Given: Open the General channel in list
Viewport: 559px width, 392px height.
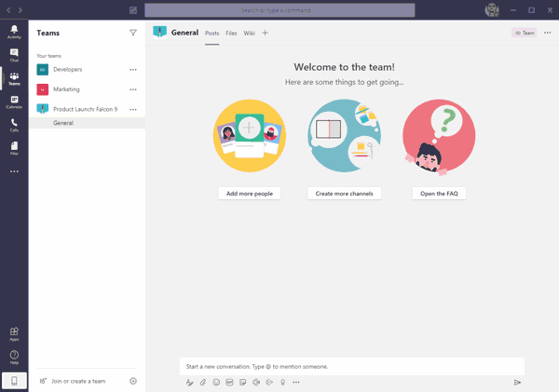Looking at the screenshot, I should pyautogui.click(x=87, y=123).
